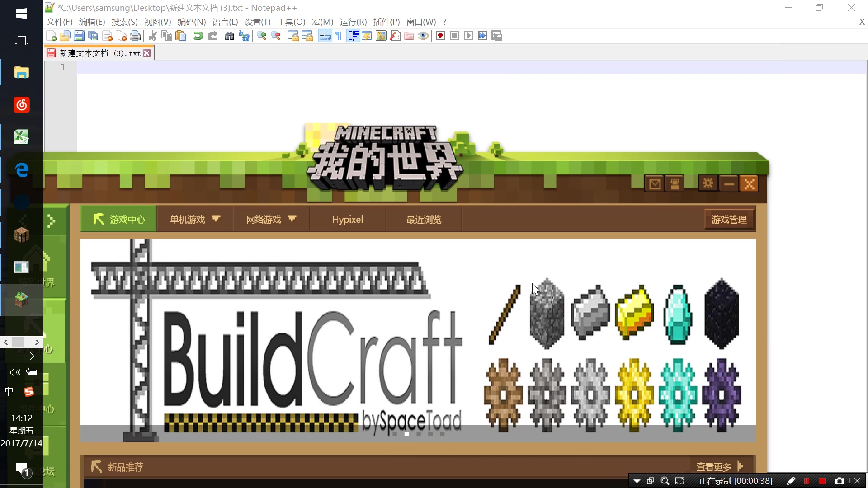Click the 游戏管理 button
Image resolution: width=868 pixels, height=488 pixels.
pos(729,220)
